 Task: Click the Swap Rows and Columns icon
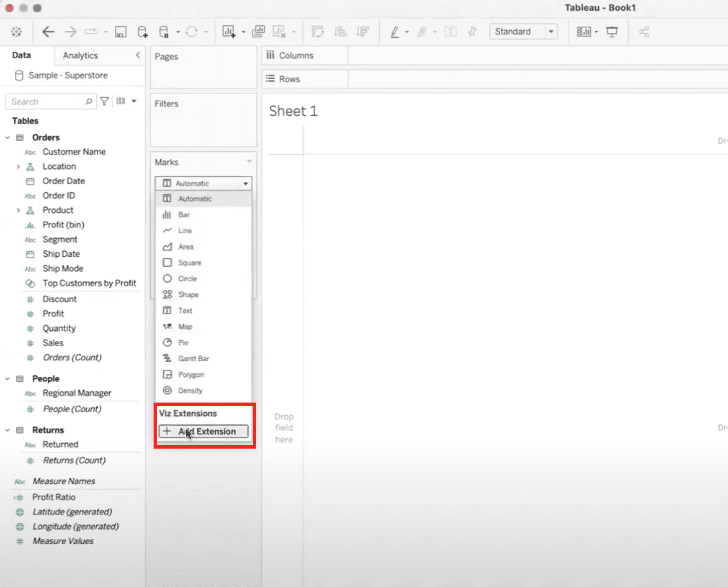(318, 32)
